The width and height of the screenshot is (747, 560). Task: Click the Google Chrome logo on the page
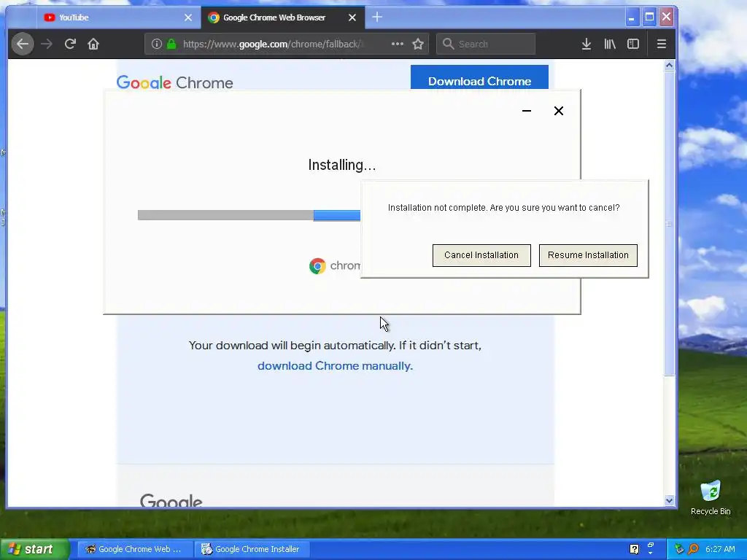175,82
